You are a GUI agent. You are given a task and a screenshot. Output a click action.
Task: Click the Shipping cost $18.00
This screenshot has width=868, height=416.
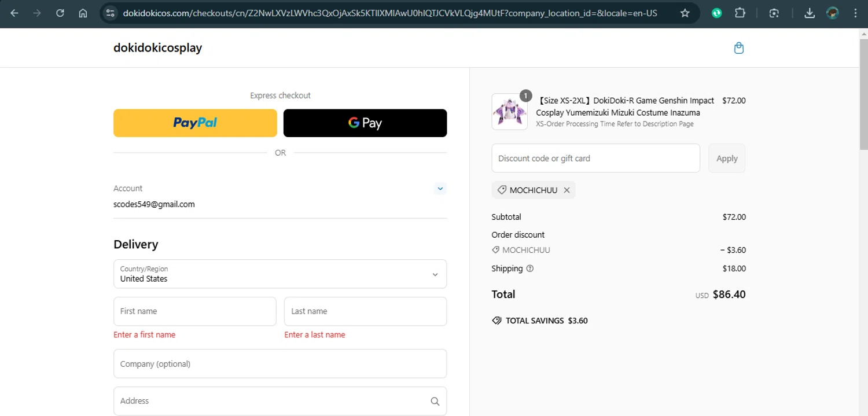734,268
